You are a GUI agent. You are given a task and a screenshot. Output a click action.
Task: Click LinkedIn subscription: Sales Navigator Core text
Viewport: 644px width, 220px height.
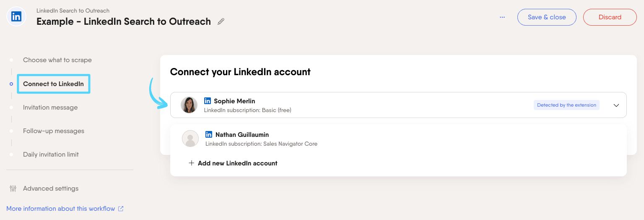[x=261, y=144]
